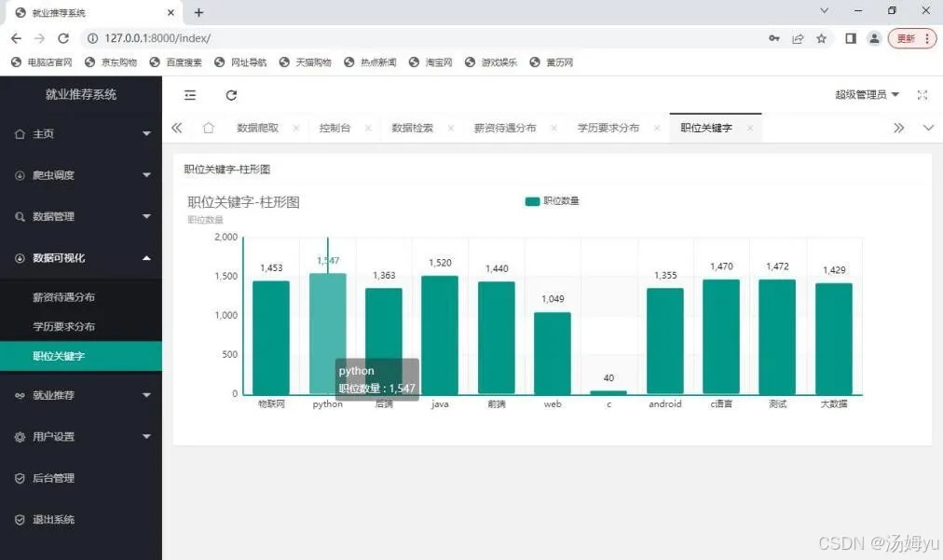
Task: Click the refresh page icon in header
Action: pos(231,95)
